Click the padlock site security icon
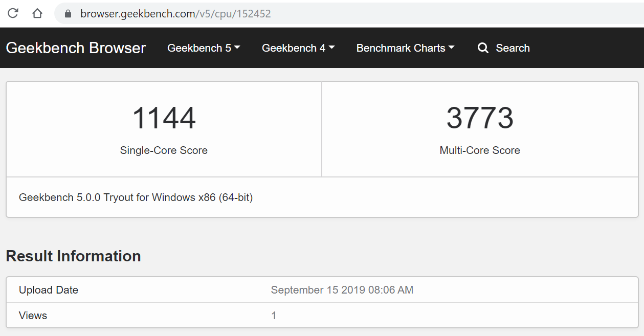Viewport: 644px width, 336px height. [x=68, y=14]
